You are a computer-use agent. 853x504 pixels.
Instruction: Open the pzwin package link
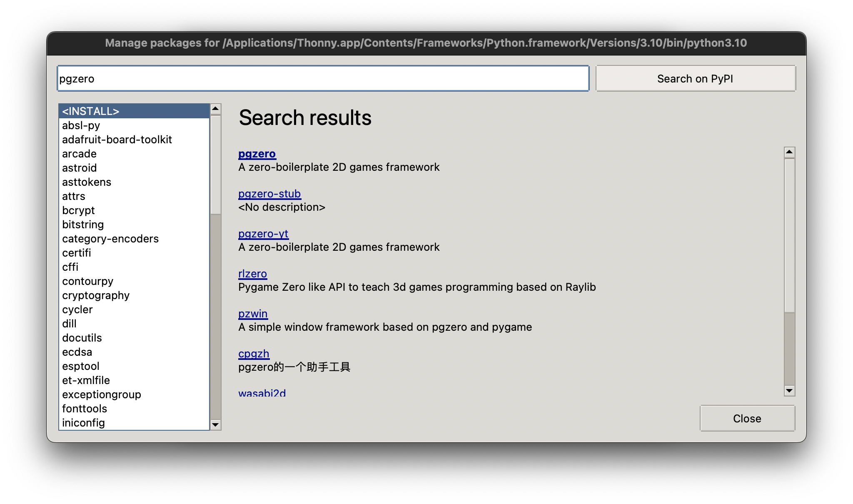click(x=253, y=314)
